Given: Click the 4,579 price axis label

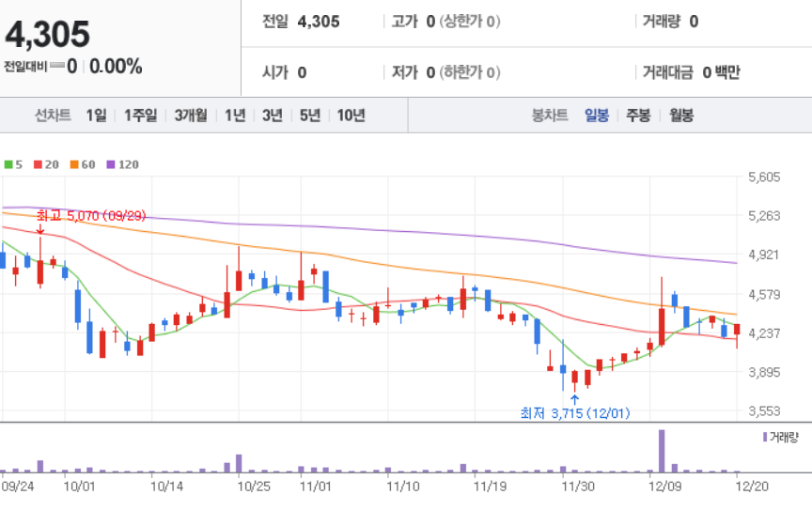Looking at the screenshot, I should (x=764, y=294).
